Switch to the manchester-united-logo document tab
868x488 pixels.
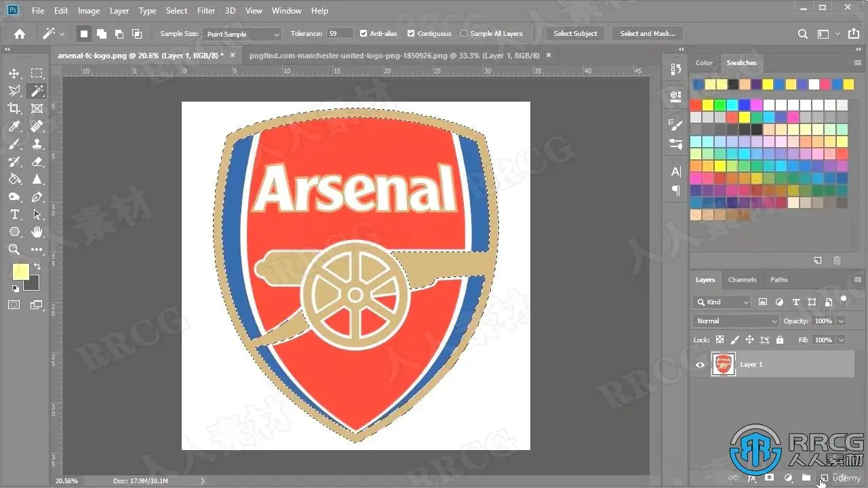395,56
